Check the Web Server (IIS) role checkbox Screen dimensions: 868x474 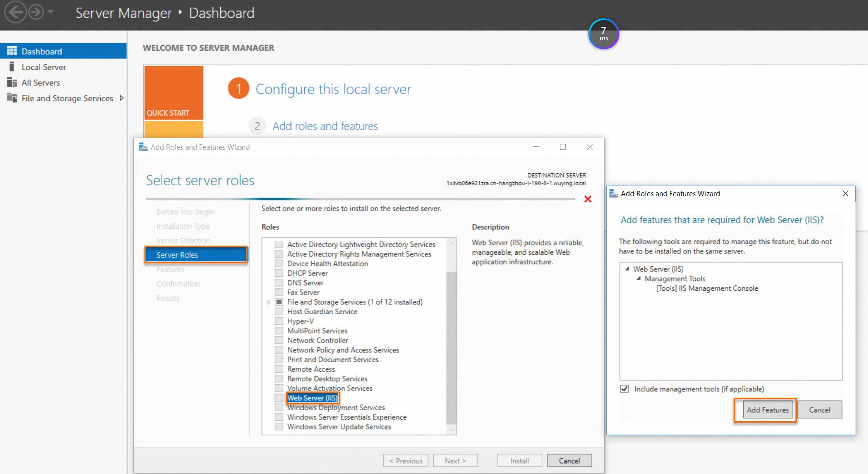pyautogui.click(x=279, y=398)
